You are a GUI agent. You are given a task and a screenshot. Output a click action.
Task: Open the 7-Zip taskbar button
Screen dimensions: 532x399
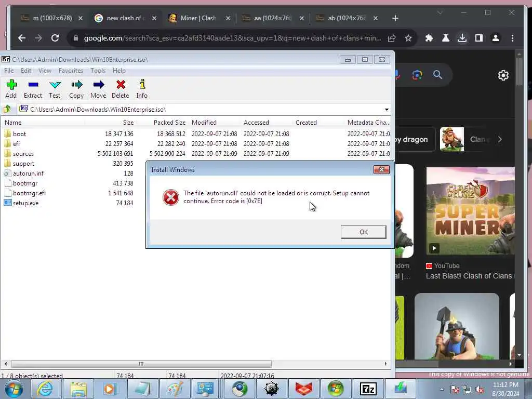pos(368,389)
